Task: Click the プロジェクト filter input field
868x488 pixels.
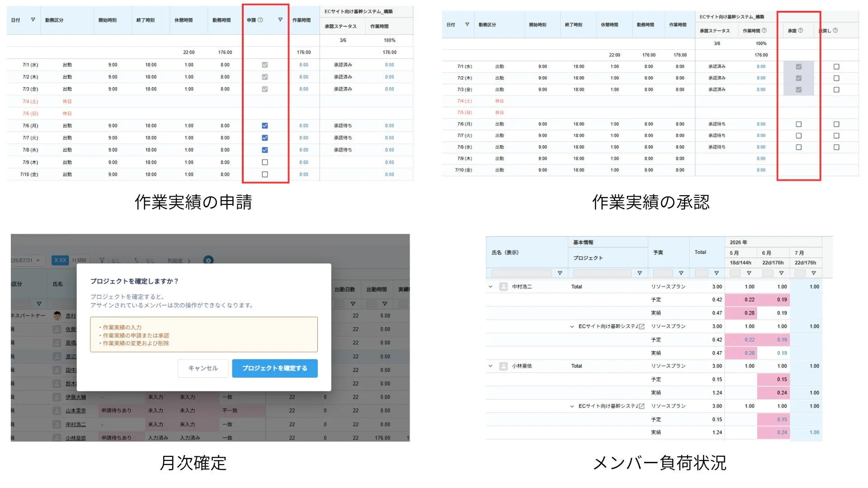Action: (602, 273)
